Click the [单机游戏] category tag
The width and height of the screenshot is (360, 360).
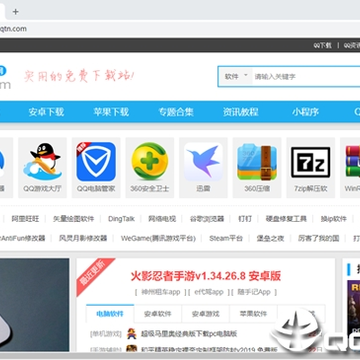pyautogui.click(x=106, y=334)
